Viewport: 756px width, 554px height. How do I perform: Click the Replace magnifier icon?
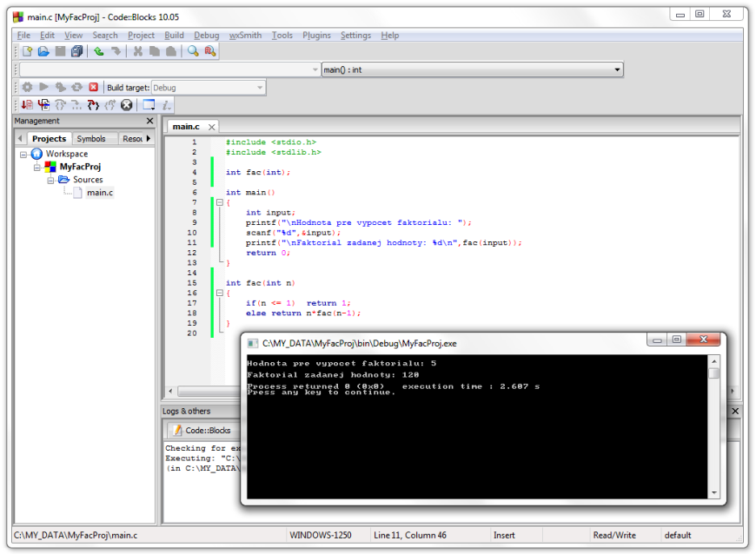pos(210,51)
